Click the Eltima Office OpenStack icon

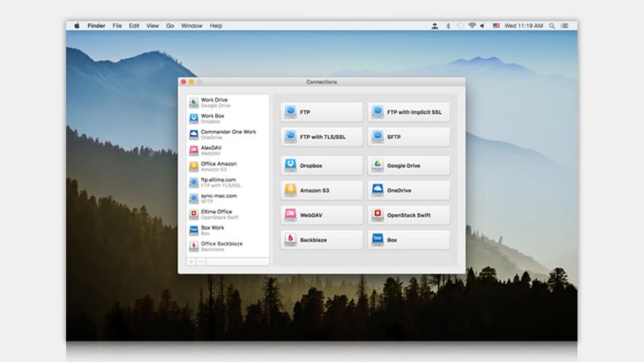[x=194, y=214]
